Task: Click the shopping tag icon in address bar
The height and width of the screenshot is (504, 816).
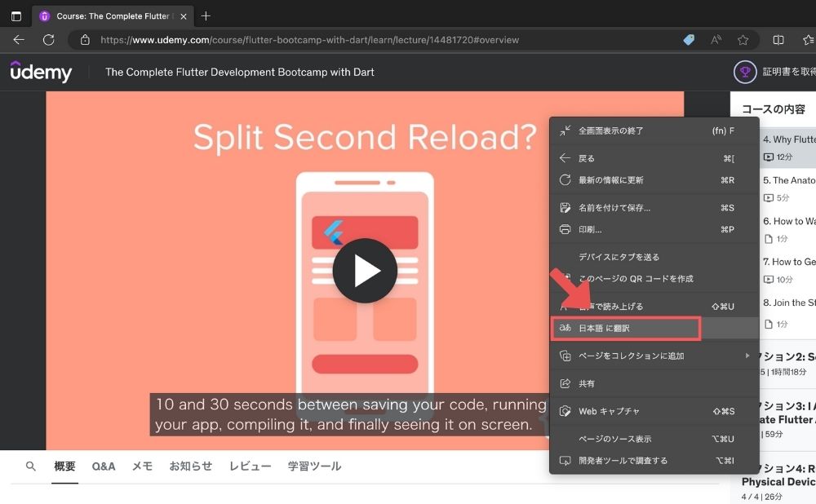Action: click(x=689, y=40)
